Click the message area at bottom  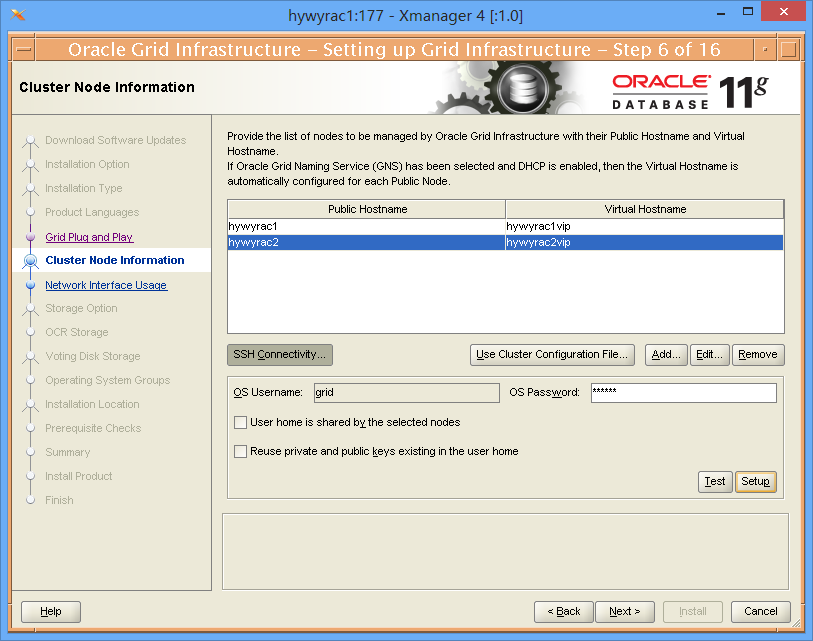[x=506, y=552]
